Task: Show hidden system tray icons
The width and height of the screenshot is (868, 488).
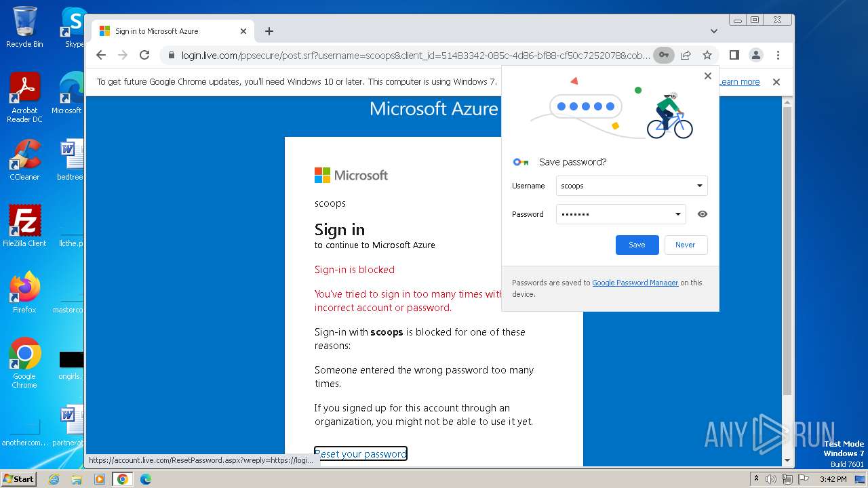Action: click(x=756, y=479)
